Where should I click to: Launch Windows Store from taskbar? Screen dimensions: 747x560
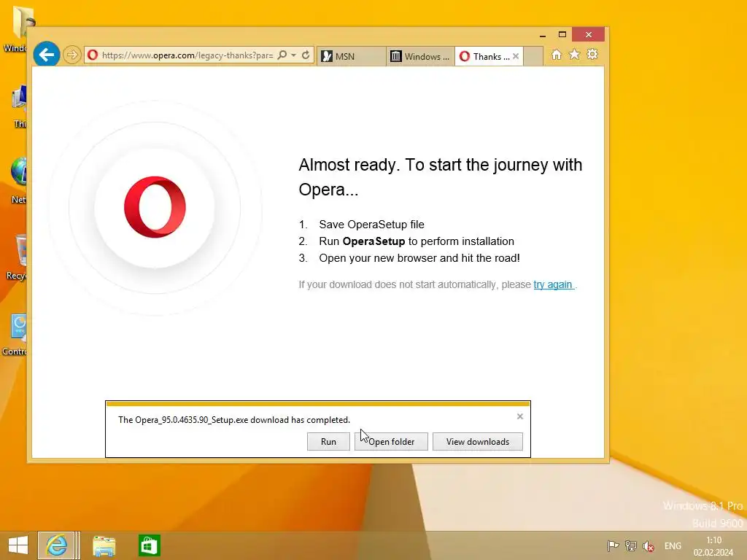(x=149, y=545)
